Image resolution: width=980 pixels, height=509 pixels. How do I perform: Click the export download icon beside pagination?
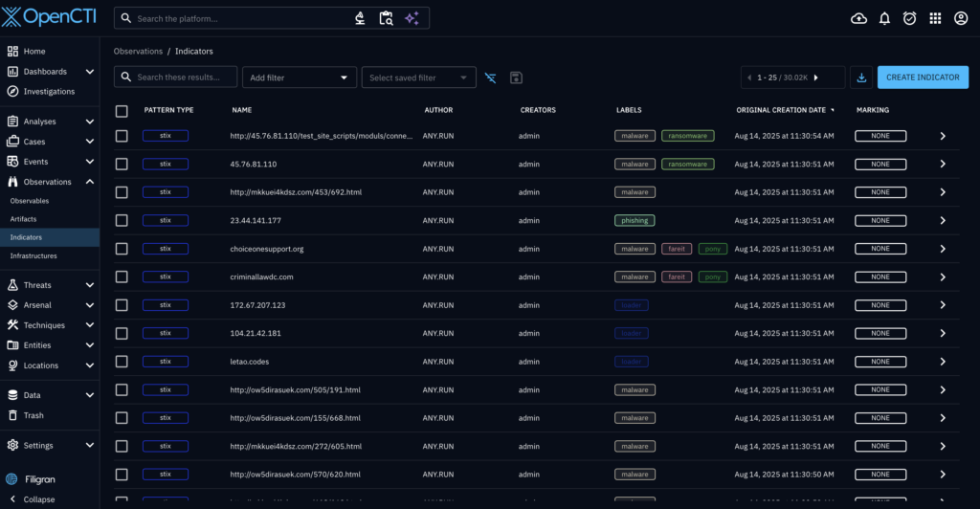(x=861, y=77)
